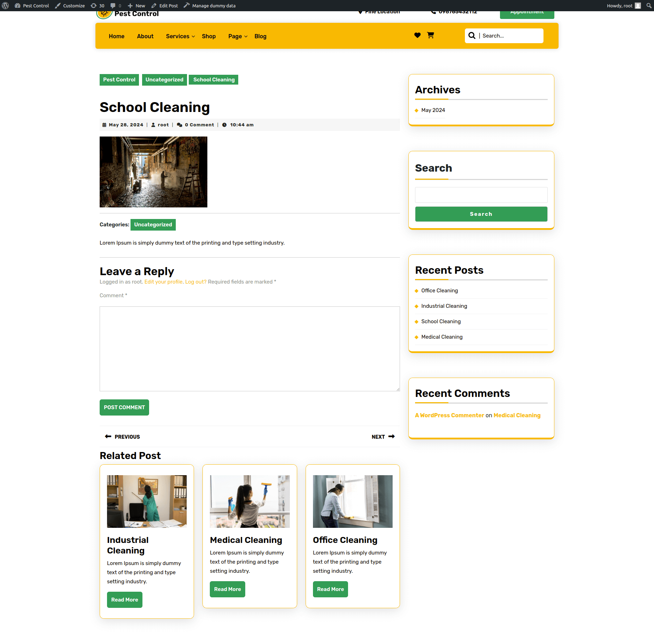Click the wishlist heart icon

tap(417, 35)
